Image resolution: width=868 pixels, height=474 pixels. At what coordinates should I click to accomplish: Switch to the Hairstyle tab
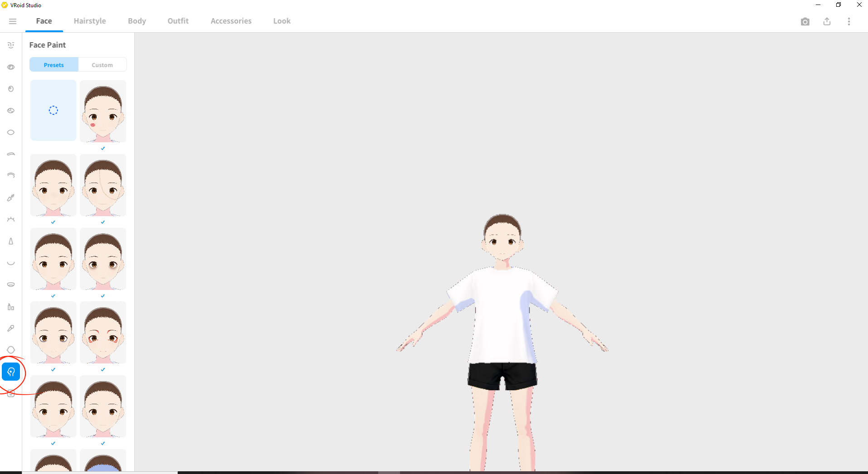pos(90,21)
